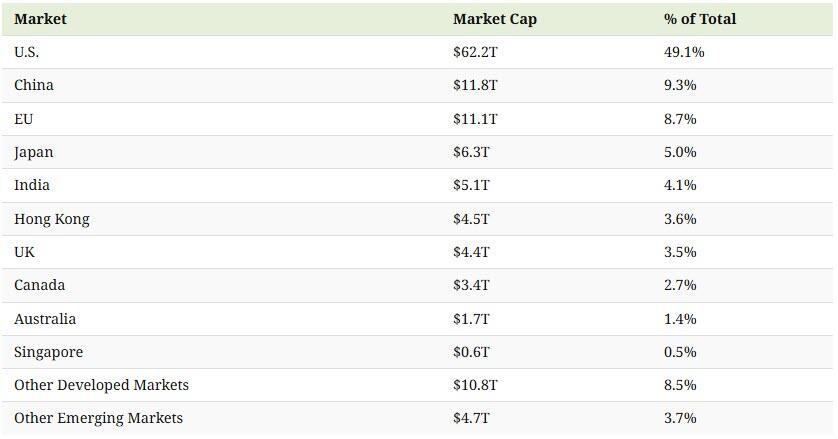Click the Australia market cell
Image resolution: width=838 pixels, height=439 pixels.
point(45,319)
